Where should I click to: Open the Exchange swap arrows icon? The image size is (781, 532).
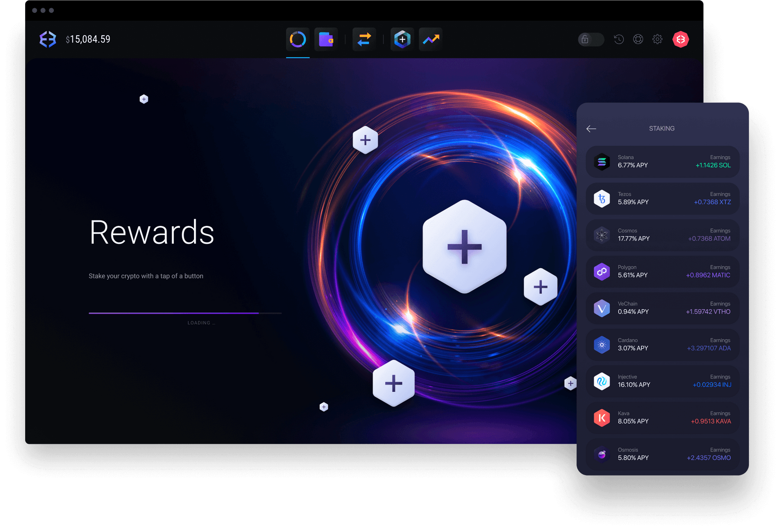pyautogui.click(x=364, y=39)
